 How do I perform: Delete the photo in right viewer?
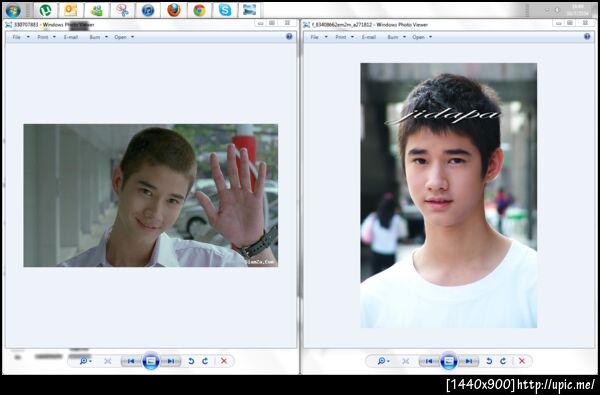point(522,361)
